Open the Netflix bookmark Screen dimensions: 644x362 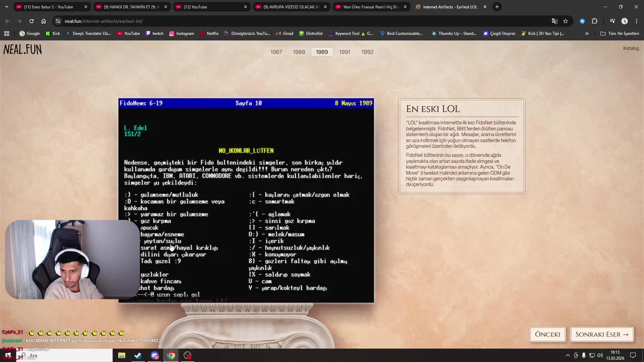(209, 34)
